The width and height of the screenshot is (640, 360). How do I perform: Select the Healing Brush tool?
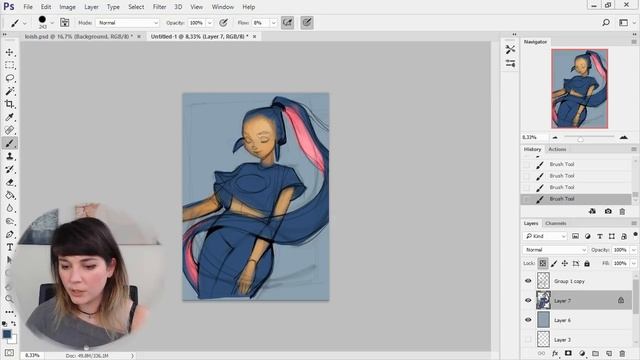coord(9,130)
